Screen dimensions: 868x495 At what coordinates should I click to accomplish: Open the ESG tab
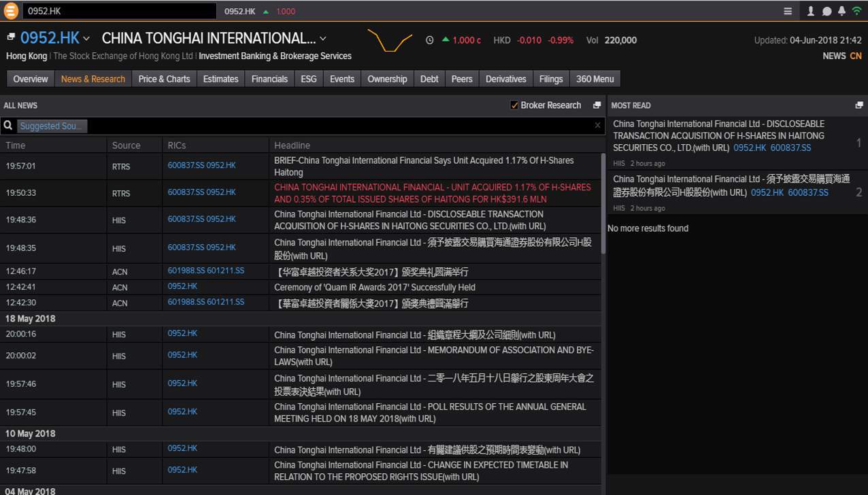click(309, 79)
